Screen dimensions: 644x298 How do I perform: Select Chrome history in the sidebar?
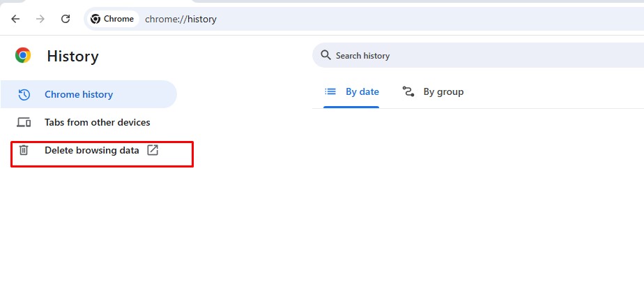79,94
